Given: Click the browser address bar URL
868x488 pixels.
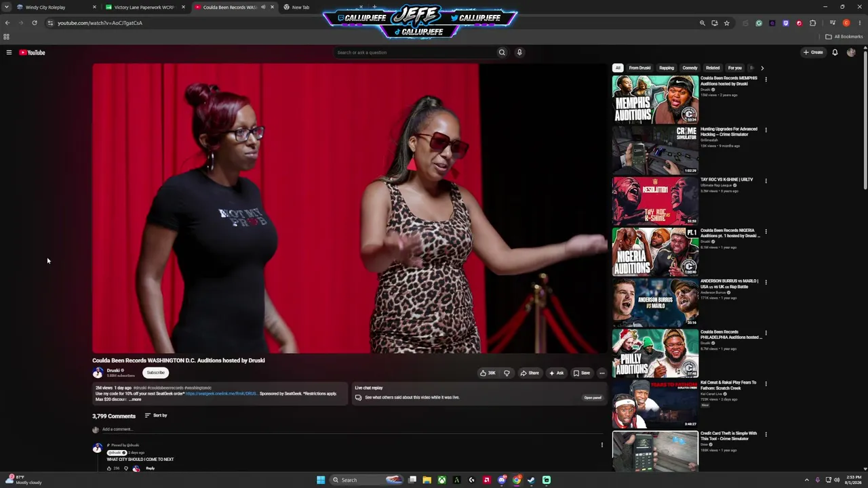Looking at the screenshot, I should (x=100, y=23).
